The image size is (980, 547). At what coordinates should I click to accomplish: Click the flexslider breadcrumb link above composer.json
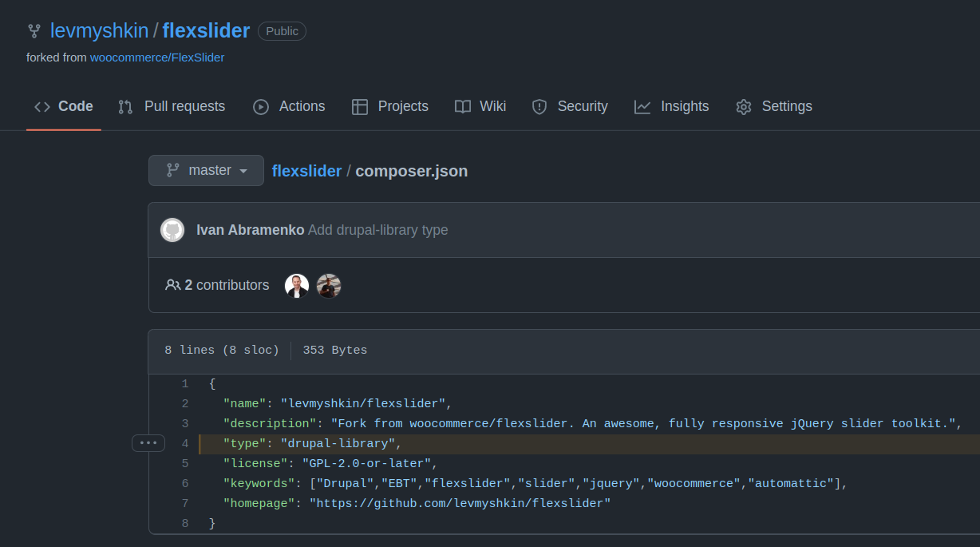pyautogui.click(x=306, y=171)
